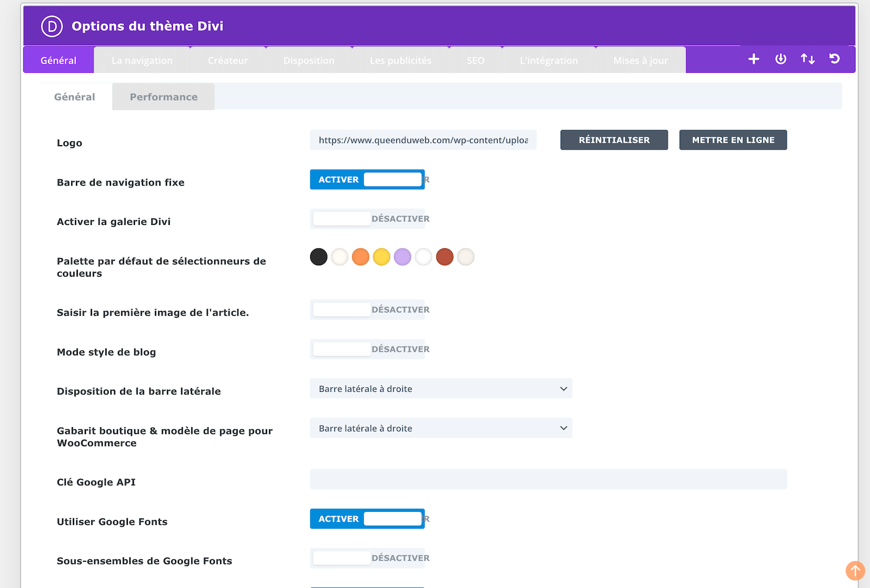Pick the last beige palette swatch
The height and width of the screenshot is (588, 870).
[465, 257]
